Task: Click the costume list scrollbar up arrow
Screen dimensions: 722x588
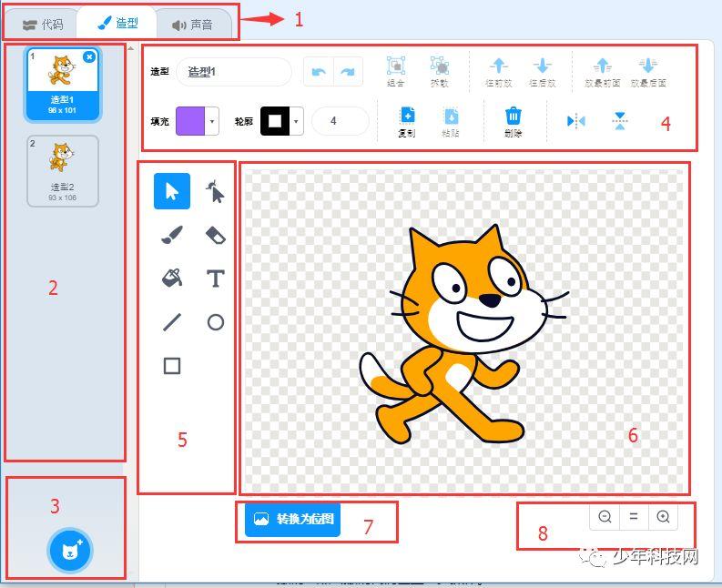Action: click(x=131, y=48)
